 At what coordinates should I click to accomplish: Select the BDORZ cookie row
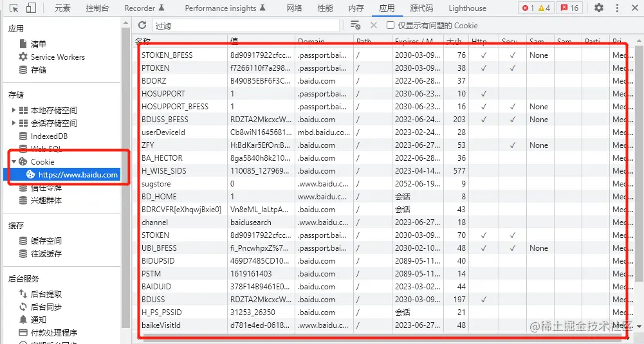[x=382, y=81]
